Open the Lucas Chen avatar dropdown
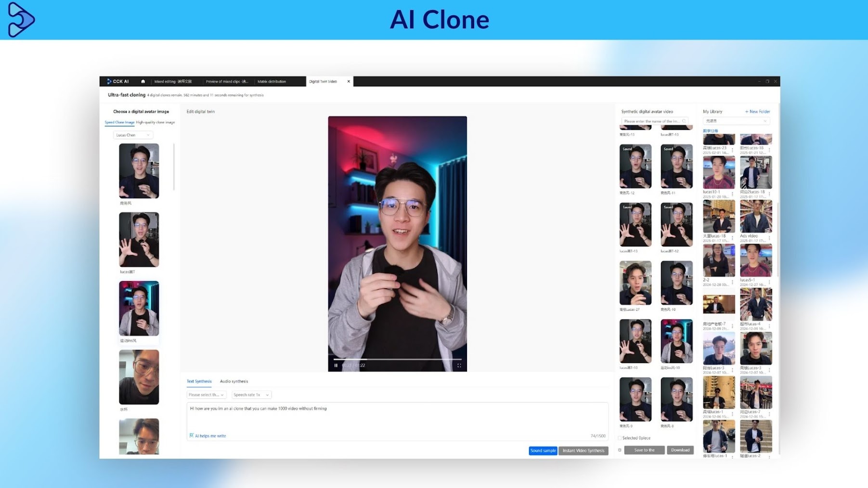868x488 pixels. pos(133,135)
